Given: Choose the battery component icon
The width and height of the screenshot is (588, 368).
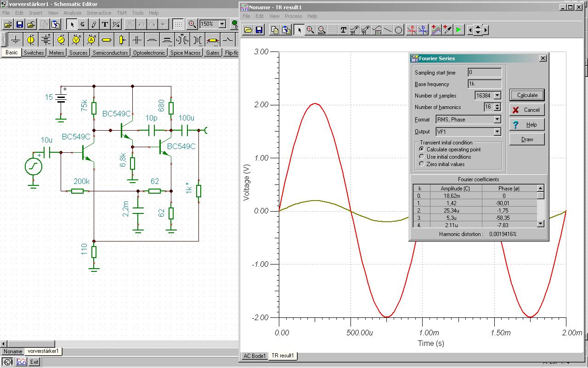Looking at the screenshot, I should pos(46,40).
